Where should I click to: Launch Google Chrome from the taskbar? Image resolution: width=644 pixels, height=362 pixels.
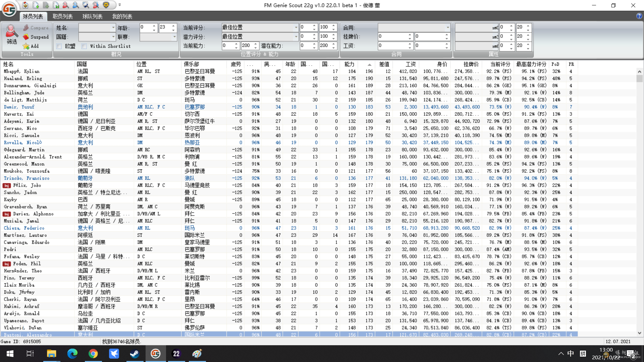(x=93, y=354)
